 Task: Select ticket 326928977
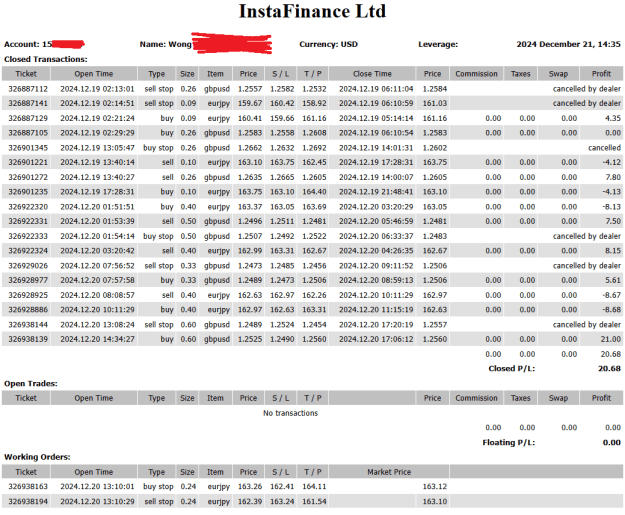coord(28,280)
